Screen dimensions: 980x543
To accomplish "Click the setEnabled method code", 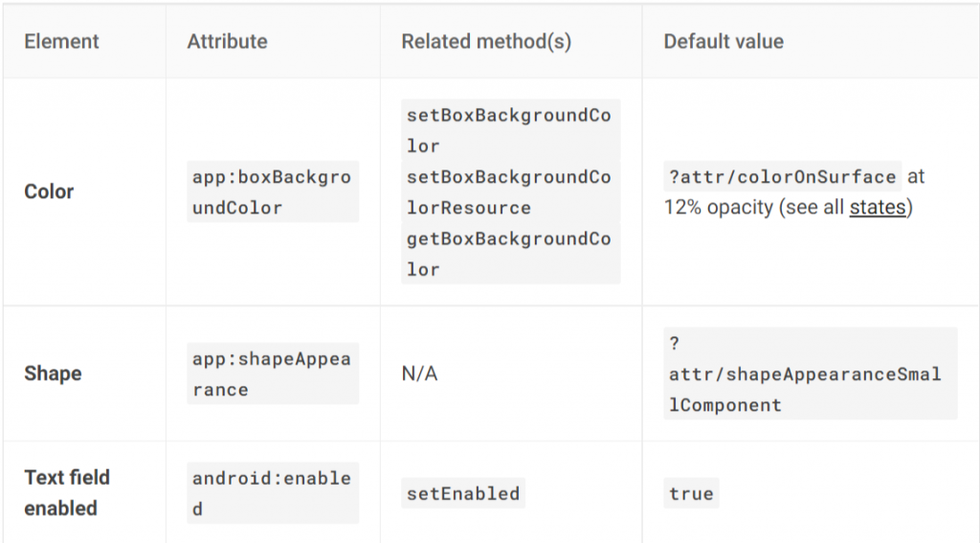I will pyautogui.click(x=463, y=493).
